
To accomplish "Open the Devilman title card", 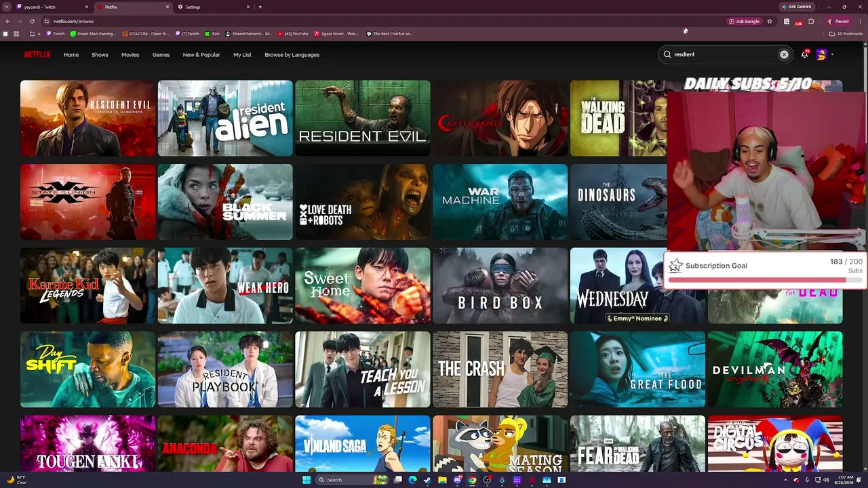I will coord(775,369).
